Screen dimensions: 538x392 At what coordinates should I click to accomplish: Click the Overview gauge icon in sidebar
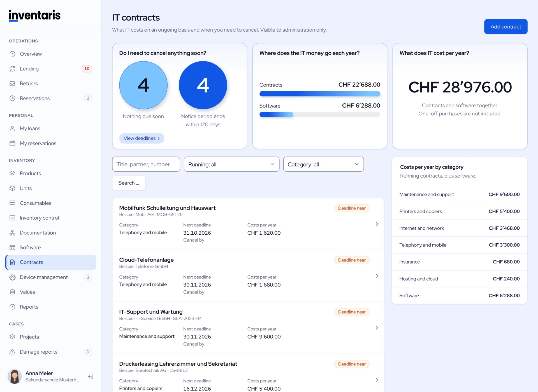pyautogui.click(x=12, y=54)
